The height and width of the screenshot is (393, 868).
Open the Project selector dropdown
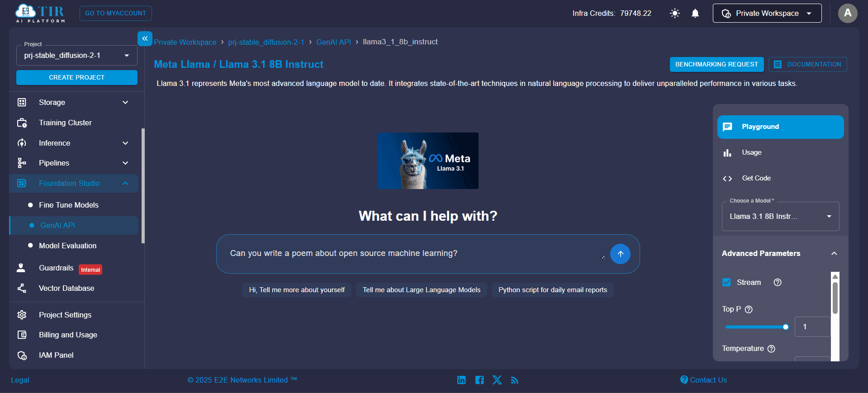pos(77,55)
